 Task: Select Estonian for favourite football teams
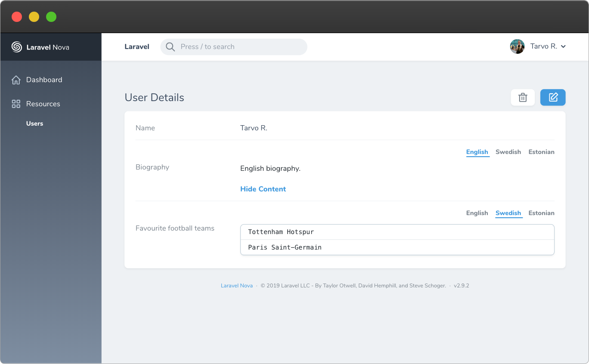(541, 213)
